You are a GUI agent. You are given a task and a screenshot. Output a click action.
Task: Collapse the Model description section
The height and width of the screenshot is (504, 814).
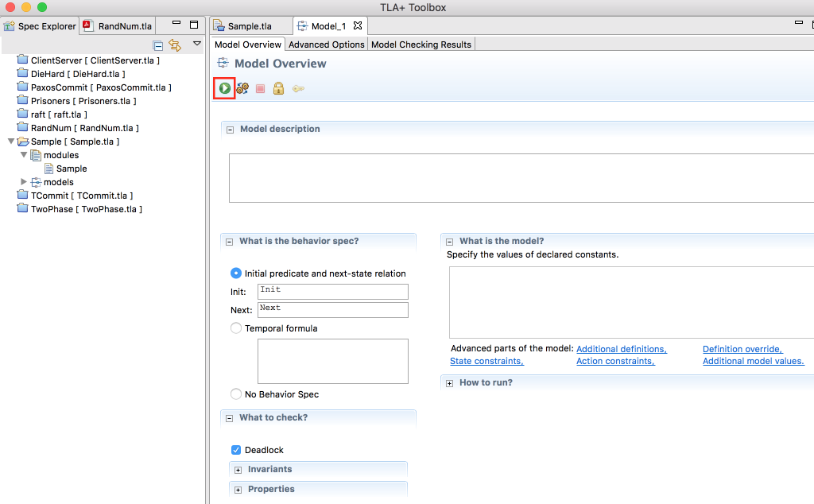(230, 130)
